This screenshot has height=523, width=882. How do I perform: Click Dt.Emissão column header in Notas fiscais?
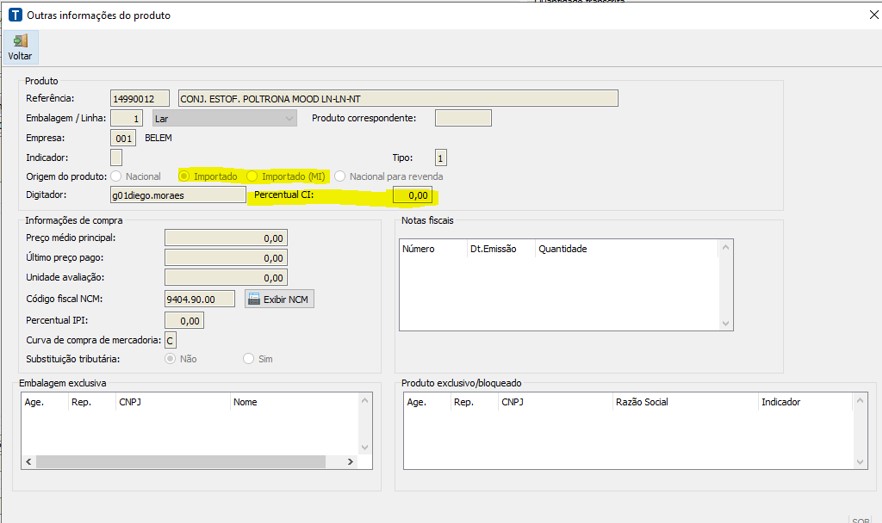pyautogui.click(x=492, y=249)
